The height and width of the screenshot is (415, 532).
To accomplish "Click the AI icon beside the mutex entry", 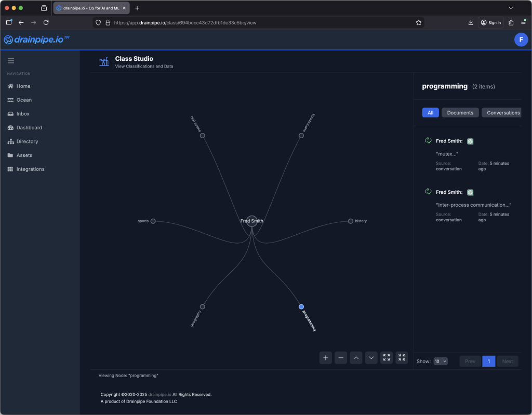I will coord(470,141).
